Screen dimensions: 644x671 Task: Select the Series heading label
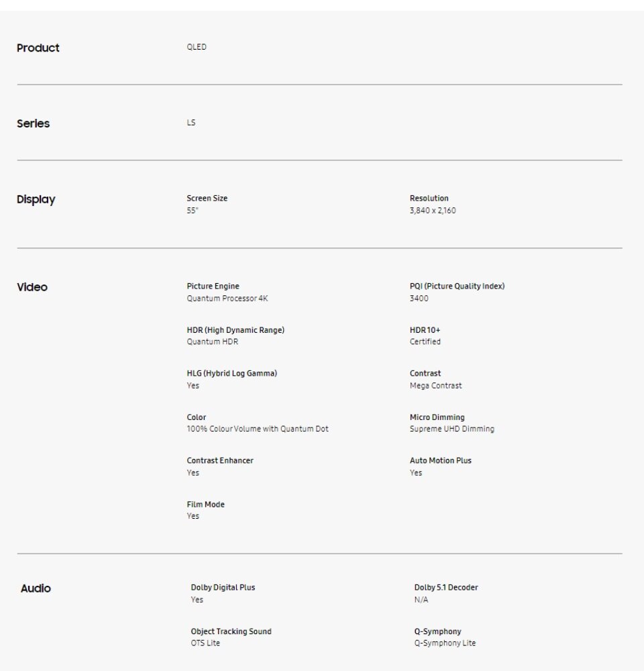tap(34, 123)
